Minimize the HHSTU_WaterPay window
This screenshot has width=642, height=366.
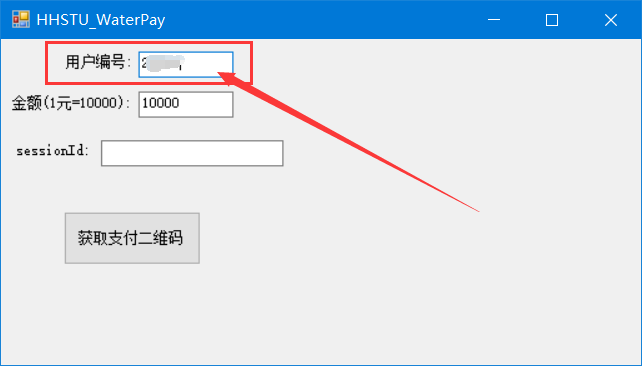494,20
